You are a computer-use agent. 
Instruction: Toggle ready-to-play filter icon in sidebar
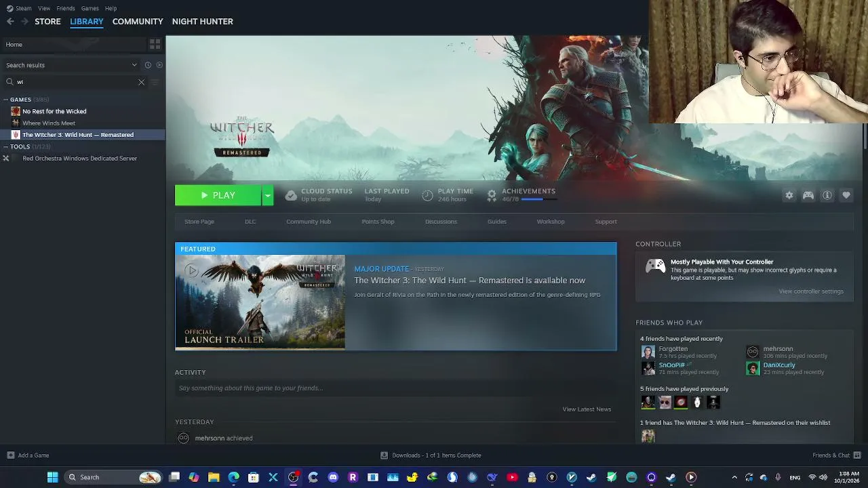pos(159,65)
